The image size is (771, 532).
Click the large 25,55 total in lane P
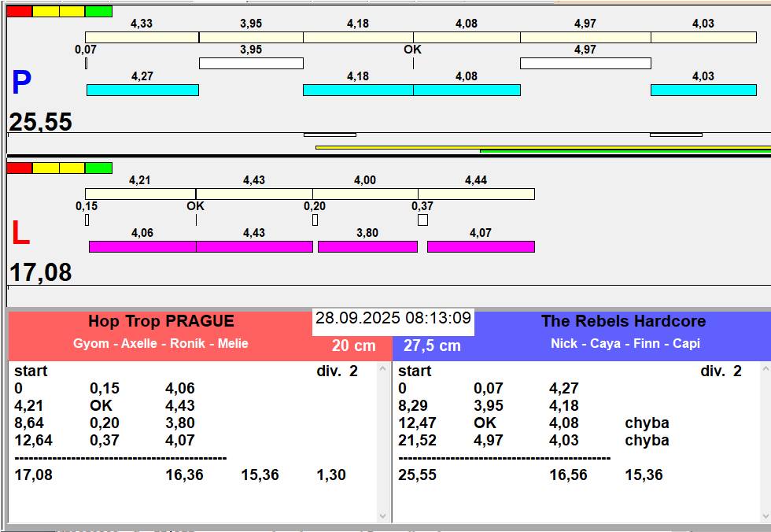41,122
